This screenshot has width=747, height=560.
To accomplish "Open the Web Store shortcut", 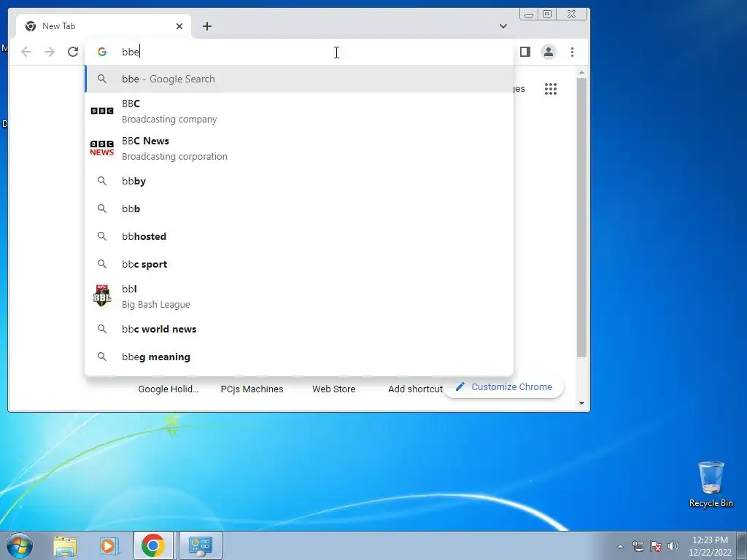I will point(333,389).
